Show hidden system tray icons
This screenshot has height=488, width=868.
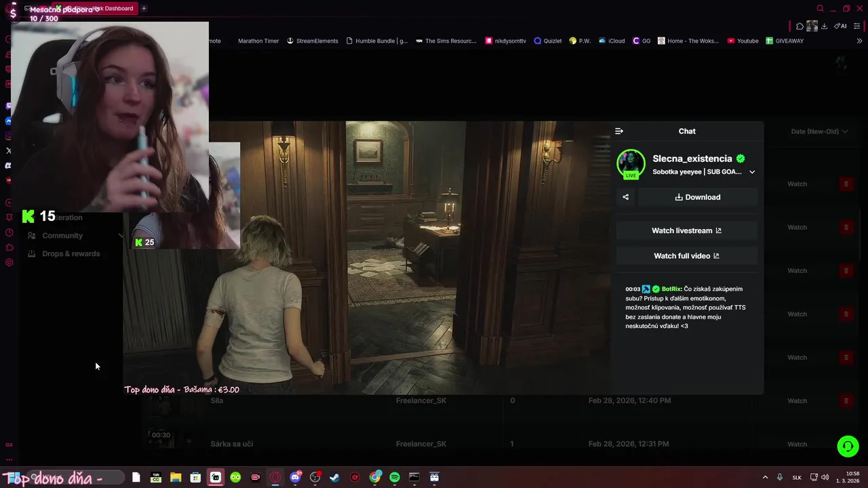coord(765,477)
